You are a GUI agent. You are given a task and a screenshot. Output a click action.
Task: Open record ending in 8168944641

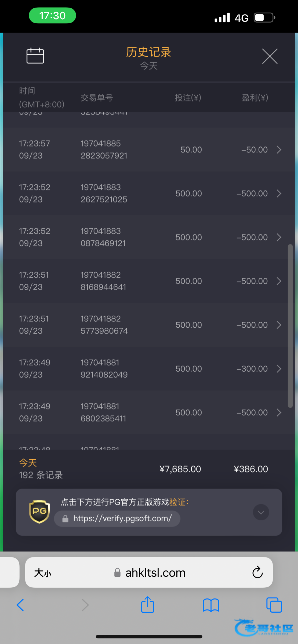point(279,281)
